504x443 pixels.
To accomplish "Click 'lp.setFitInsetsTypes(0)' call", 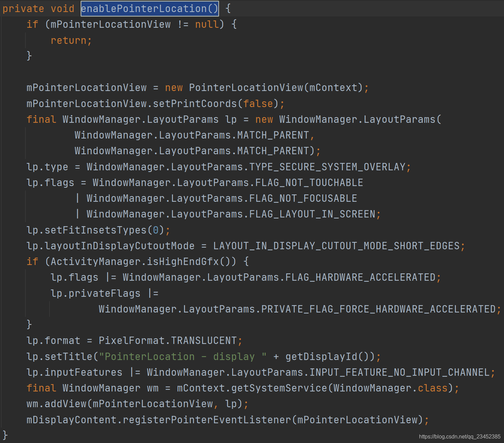I will [x=95, y=230].
